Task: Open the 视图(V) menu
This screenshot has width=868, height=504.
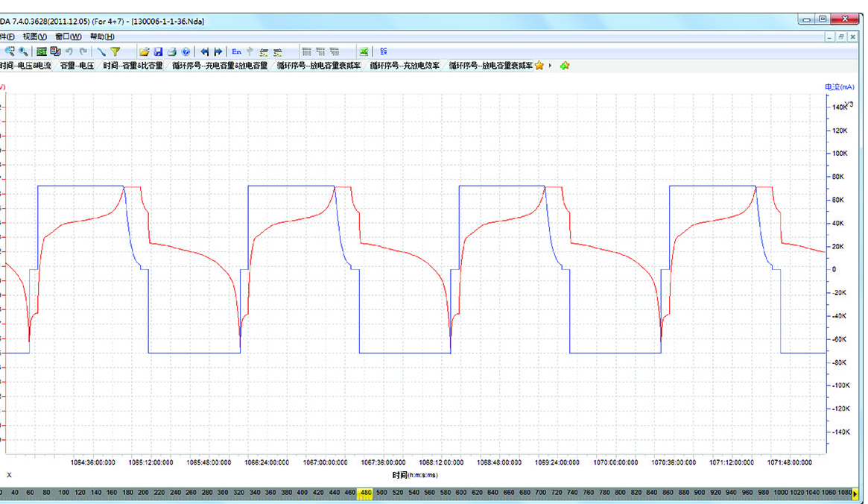Action: tap(34, 36)
